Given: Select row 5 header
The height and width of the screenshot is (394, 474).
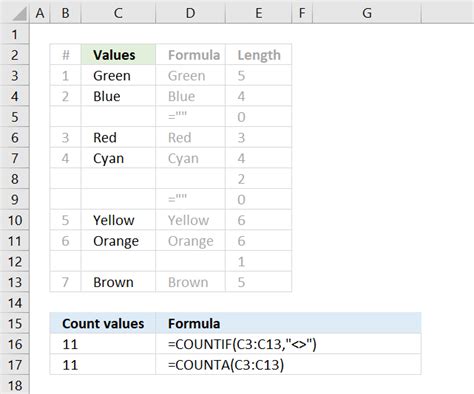Looking at the screenshot, I should point(15,117).
